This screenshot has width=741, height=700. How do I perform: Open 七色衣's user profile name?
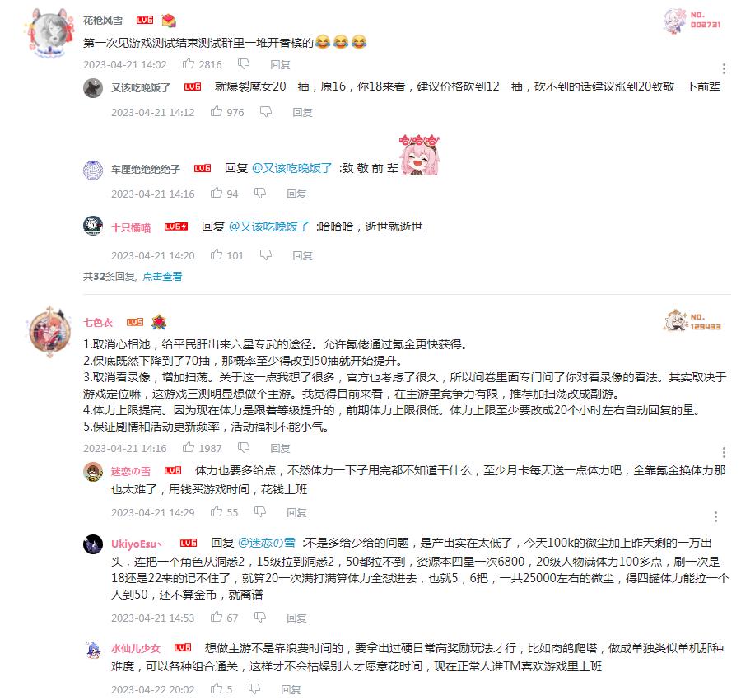pyautogui.click(x=98, y=322)
